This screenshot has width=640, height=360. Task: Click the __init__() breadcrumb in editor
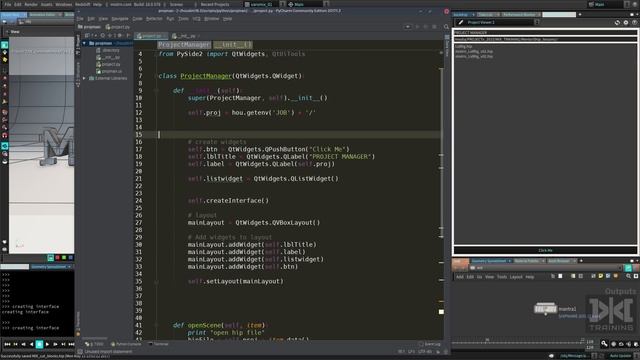point(233,44)
